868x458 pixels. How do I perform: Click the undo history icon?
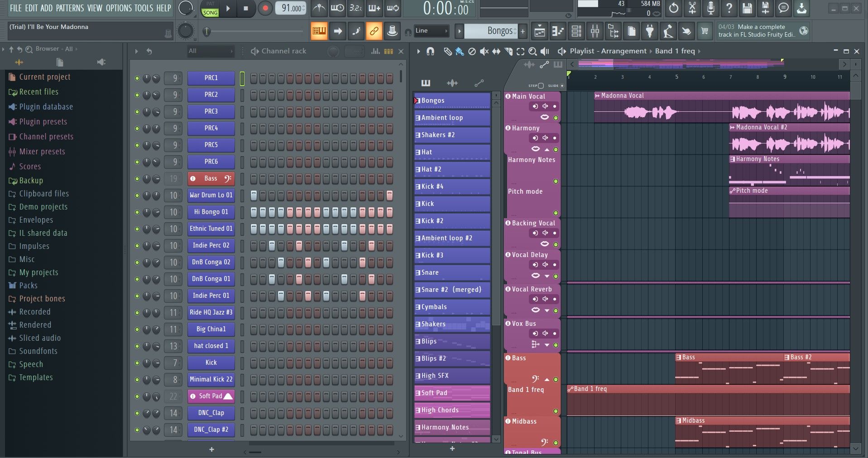click(x=674, y=8)
